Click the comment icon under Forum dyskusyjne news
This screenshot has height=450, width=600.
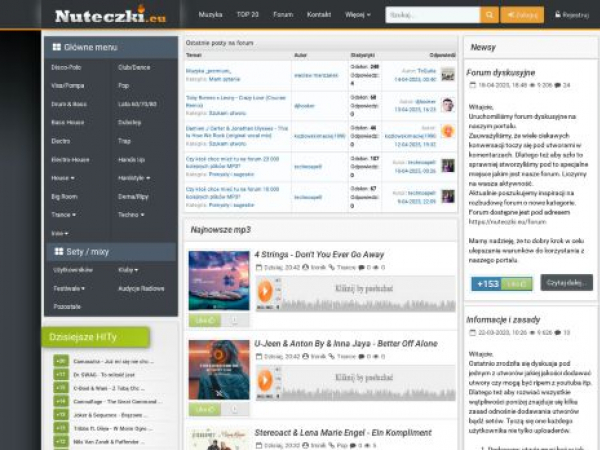pyautogui.click(x=558, y=85)
